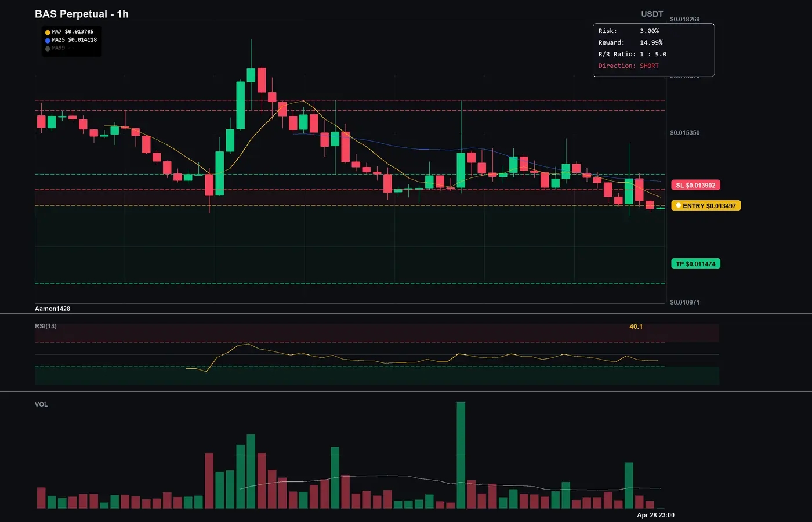
Task: Select the Reward 14.99% row in info box
Action: (630, 42)
